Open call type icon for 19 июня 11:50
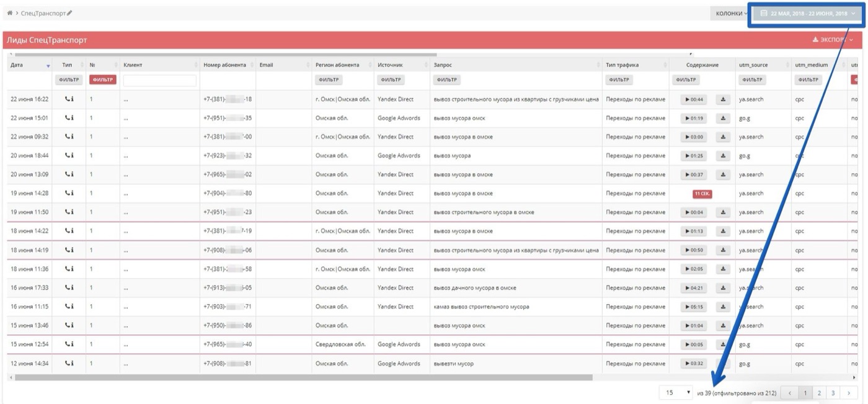The height and width of the screenshot is (404, 868). point(69,212)
